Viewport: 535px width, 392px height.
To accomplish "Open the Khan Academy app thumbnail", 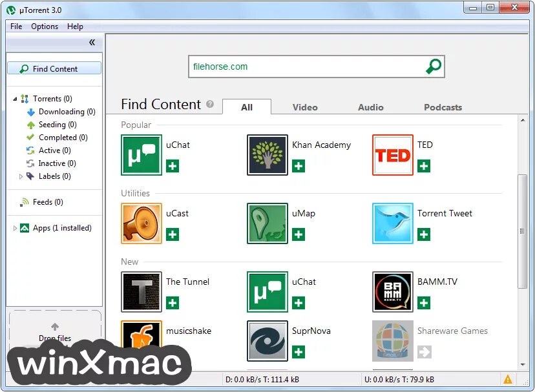I will (267, 155).
